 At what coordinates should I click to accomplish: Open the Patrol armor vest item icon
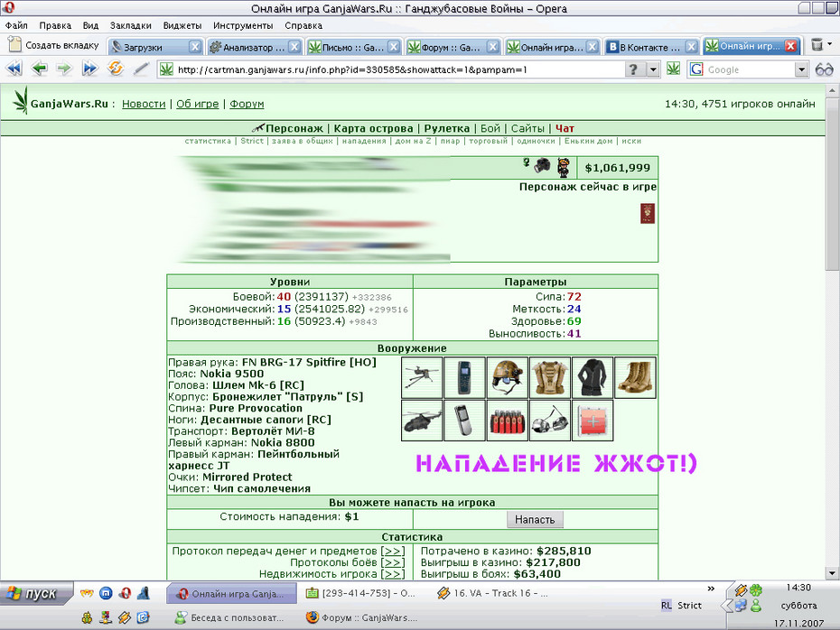coord(550,377)
